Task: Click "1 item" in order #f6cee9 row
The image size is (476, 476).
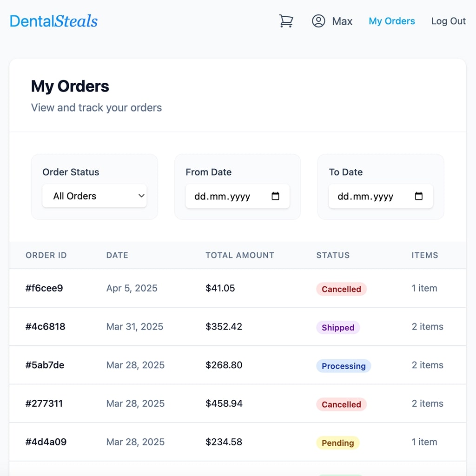Action: click(x=424, y=288)
